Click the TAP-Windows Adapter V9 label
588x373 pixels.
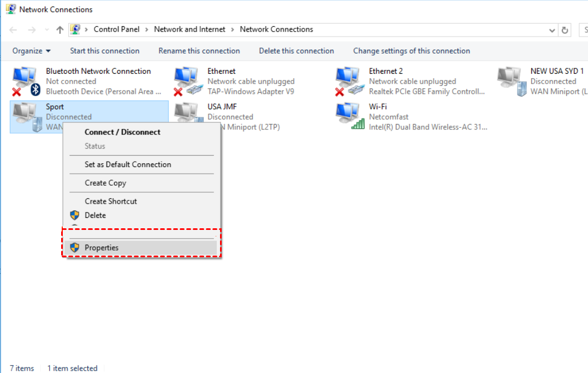[x=251, y=91]
